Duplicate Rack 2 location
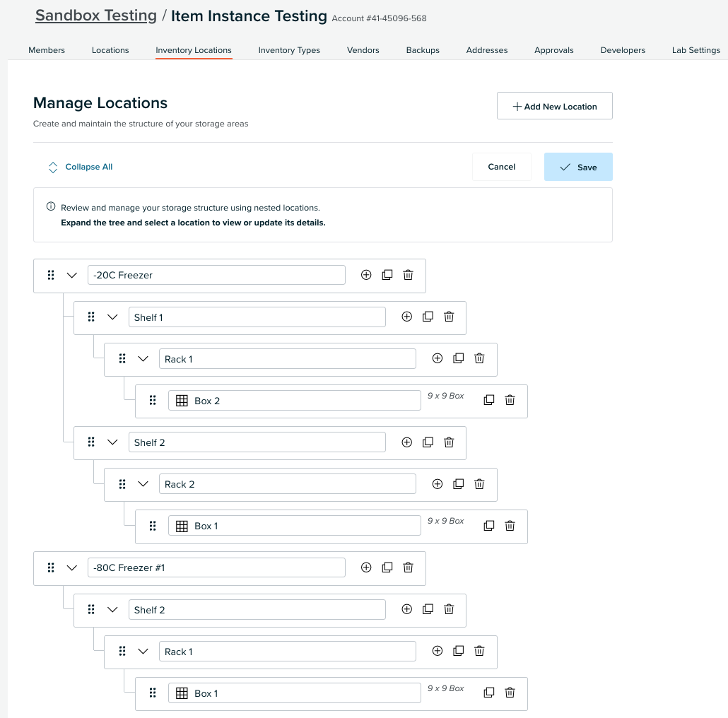The width and height of the screenshot is (728, 718). [458, 484]
